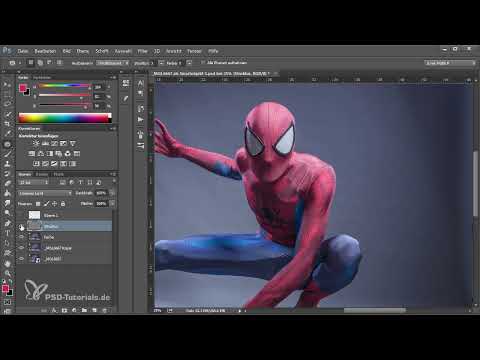Add a Curves adjustment layer

coord(54,143)
